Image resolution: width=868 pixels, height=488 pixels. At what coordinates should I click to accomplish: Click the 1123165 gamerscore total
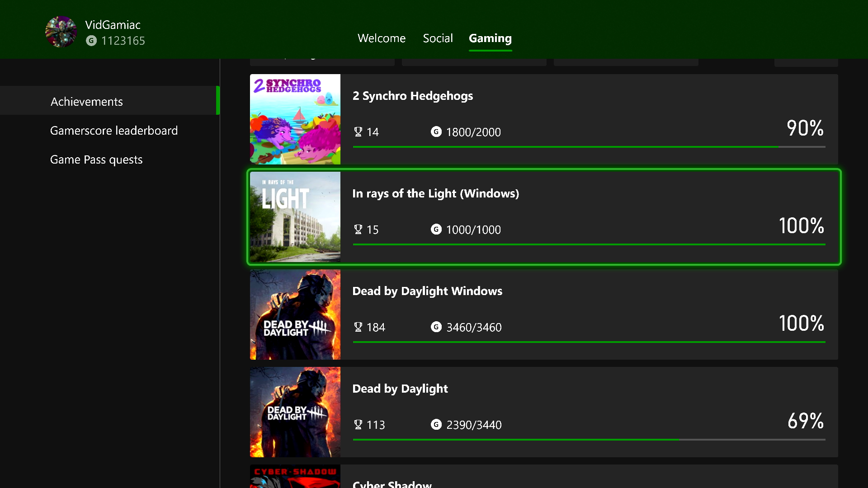coord(123,41)
